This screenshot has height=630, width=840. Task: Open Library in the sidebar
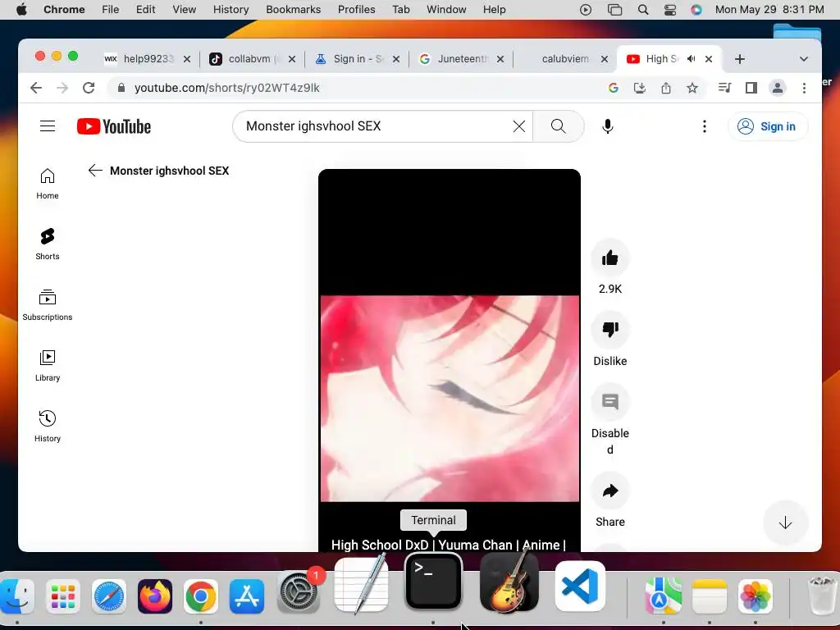(x=48, y=366)
